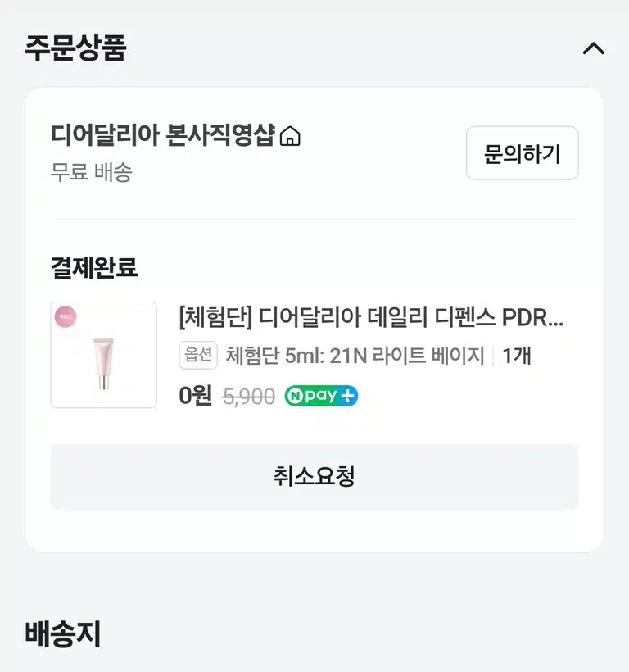This screenshot has height=672, width=629.
Task: Click the green N logo in the Npay badge
Action: tap(295, 396)
